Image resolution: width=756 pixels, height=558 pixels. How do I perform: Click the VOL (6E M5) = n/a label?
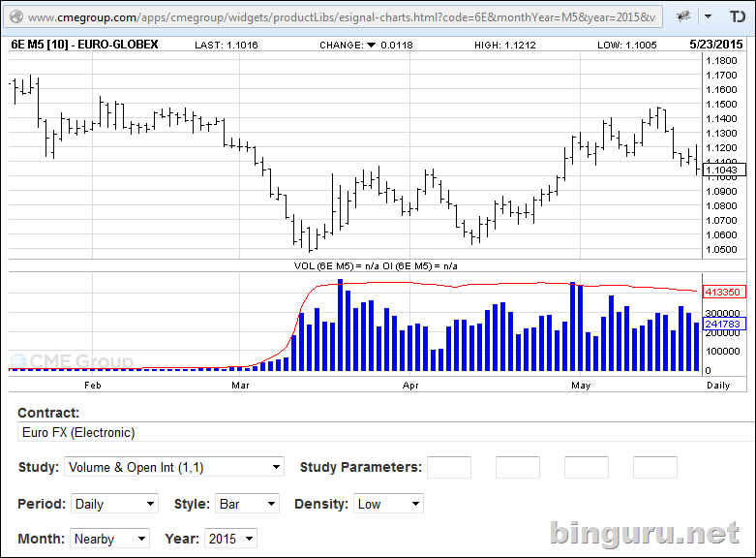click(x=337, y=266)
